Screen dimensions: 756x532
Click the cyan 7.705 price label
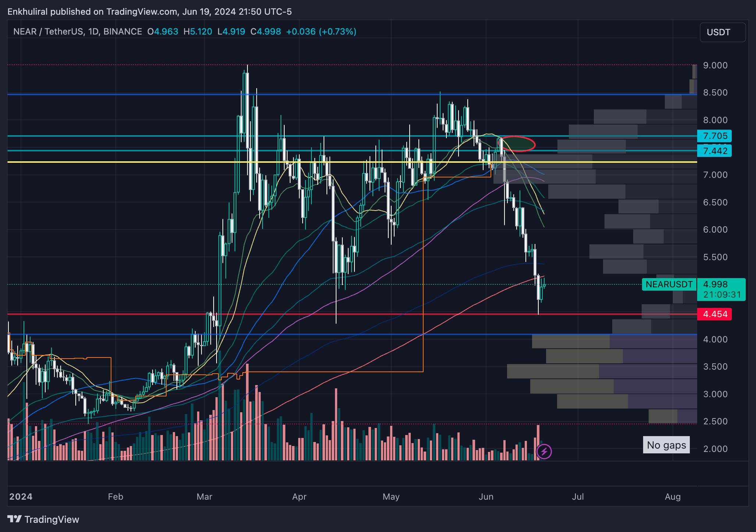point(714,136)
